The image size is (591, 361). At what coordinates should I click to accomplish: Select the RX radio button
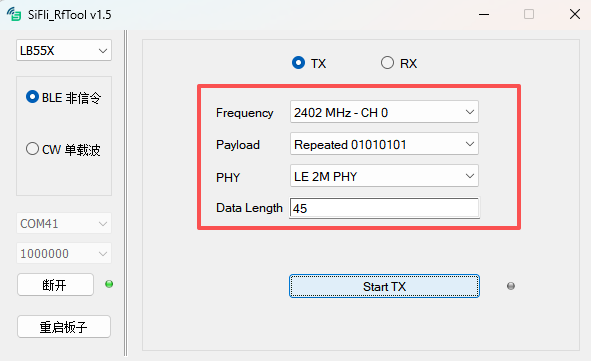tap(387, 63)
